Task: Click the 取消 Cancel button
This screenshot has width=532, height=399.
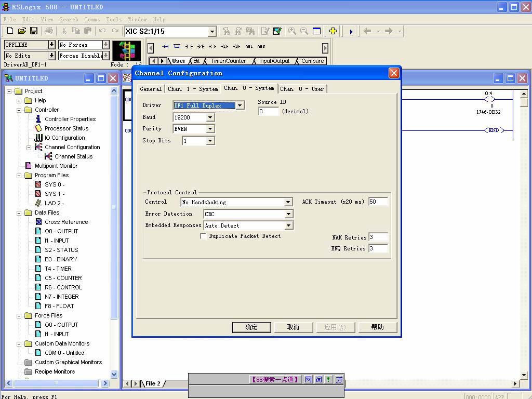Action: [293, 327]
